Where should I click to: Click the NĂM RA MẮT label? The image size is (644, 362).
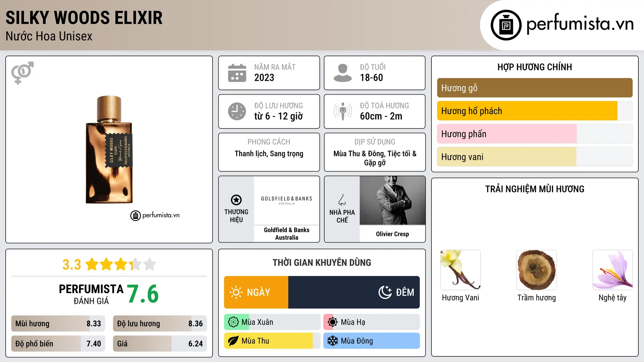[275, 67]
